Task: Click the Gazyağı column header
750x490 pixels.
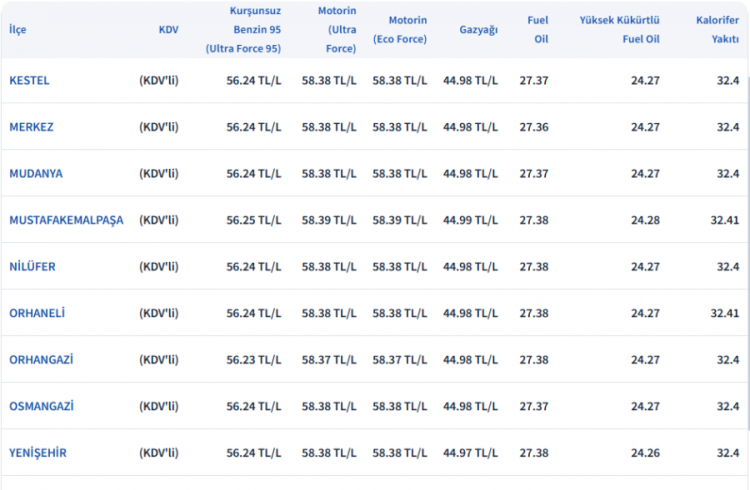Action: [478, 30]
